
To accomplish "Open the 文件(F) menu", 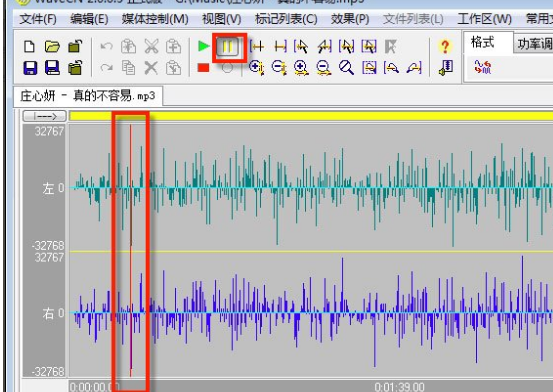I will point(38,19).
